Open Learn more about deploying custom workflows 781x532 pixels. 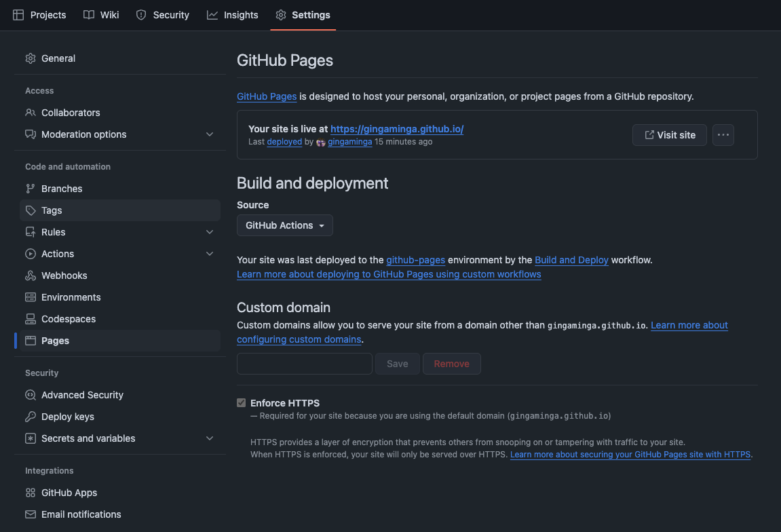pyautogui.click(x=389, y=274)
